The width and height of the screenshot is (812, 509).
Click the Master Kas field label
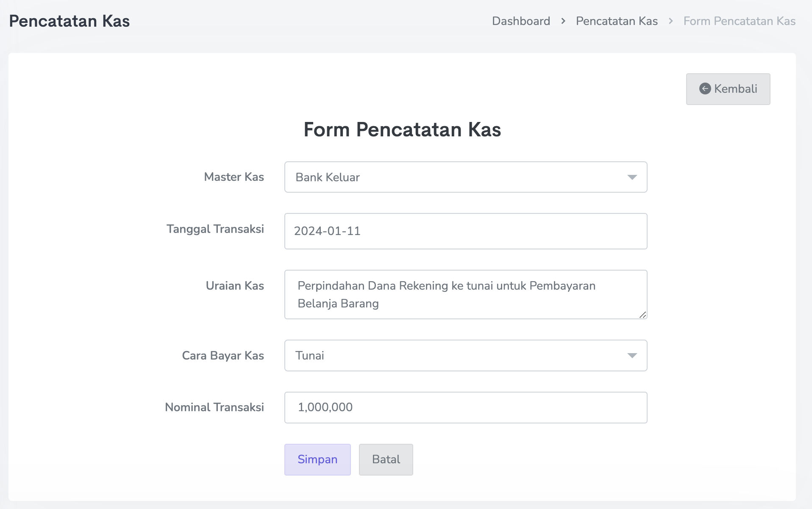[x=234, y=177]
